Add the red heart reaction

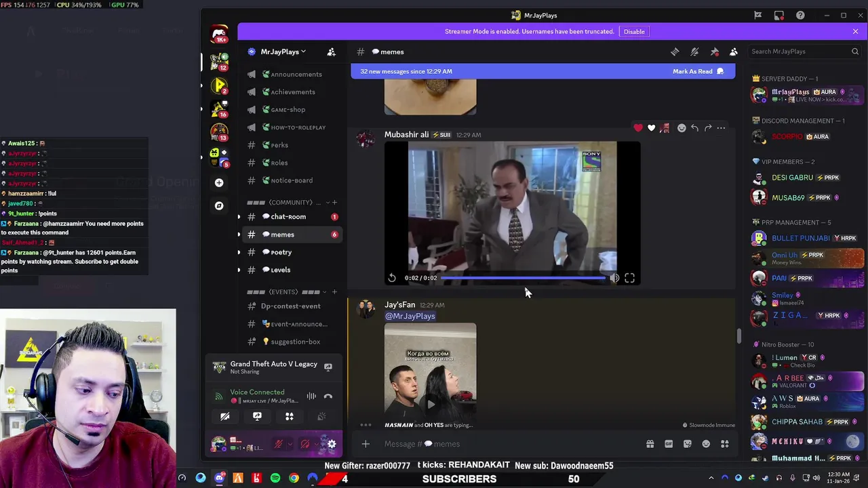pyautogui.click(x=638, y=128)
